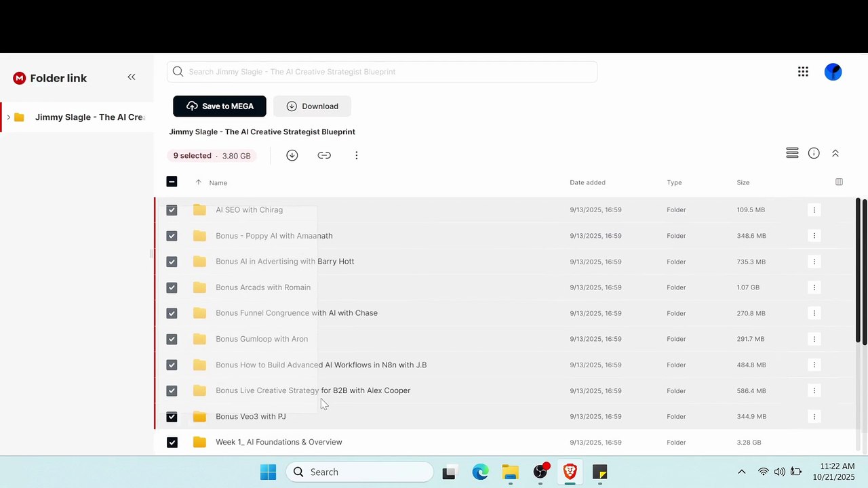This screenshot has width=868, height=488.
Task: Open the user profile avatar
Action: [833, 72]
